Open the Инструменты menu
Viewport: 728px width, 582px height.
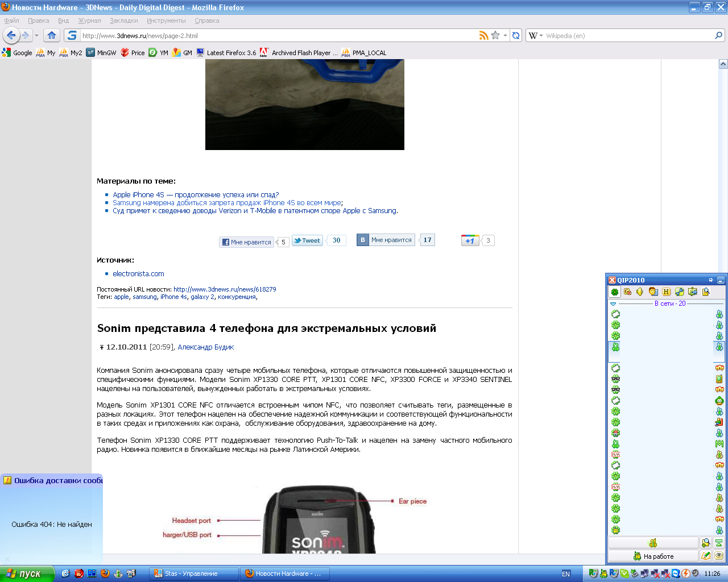(166, 20)
